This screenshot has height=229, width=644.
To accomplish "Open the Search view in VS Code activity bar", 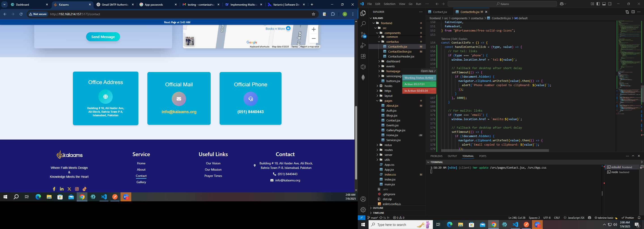I will click(363, 24).
